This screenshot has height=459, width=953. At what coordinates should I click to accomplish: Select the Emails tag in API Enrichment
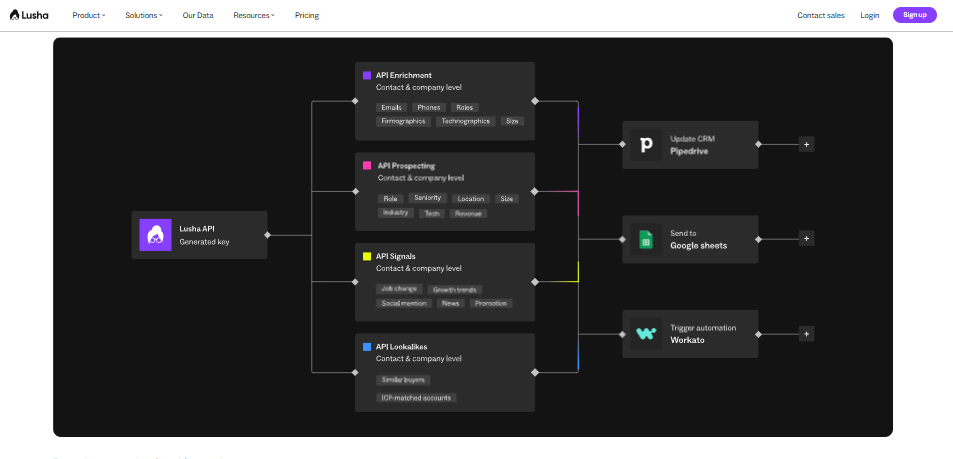pyautogui.click(x=391, y=108)
